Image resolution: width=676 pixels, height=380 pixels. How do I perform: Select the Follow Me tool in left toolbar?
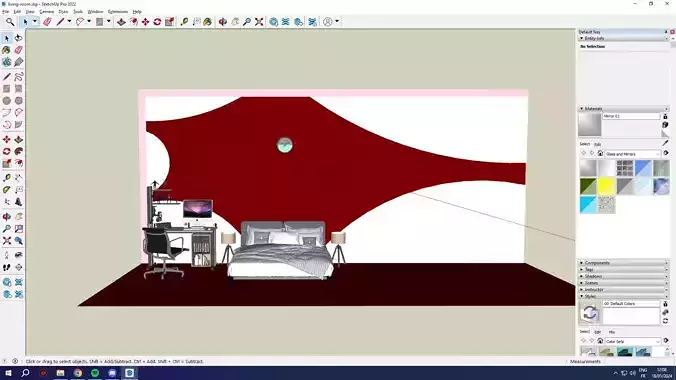click(x=19, y=151)
